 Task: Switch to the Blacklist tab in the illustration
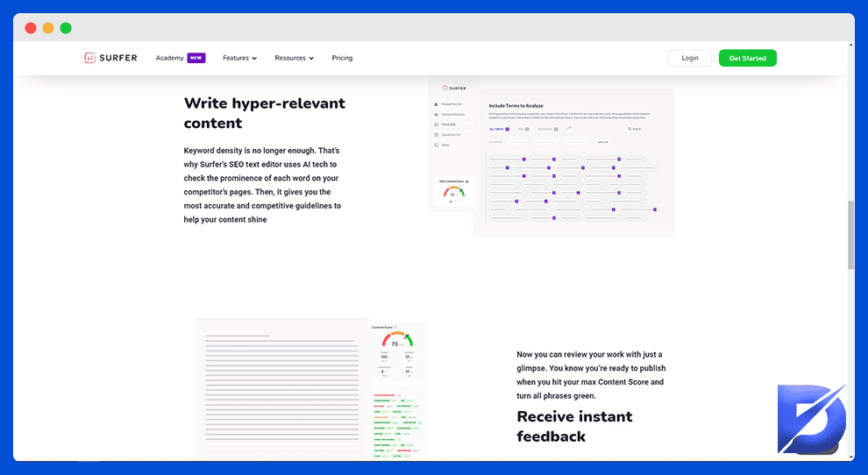(x=548, y=129)
